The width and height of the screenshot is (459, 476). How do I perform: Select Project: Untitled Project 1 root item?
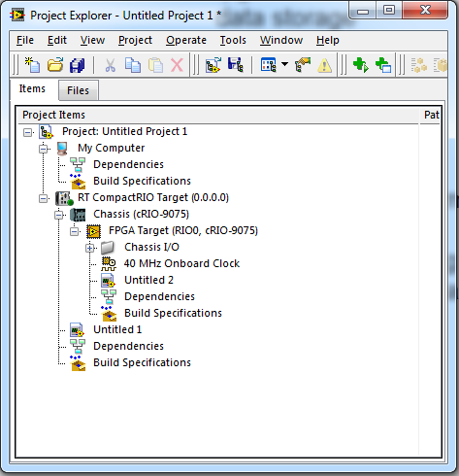(125, 131)
